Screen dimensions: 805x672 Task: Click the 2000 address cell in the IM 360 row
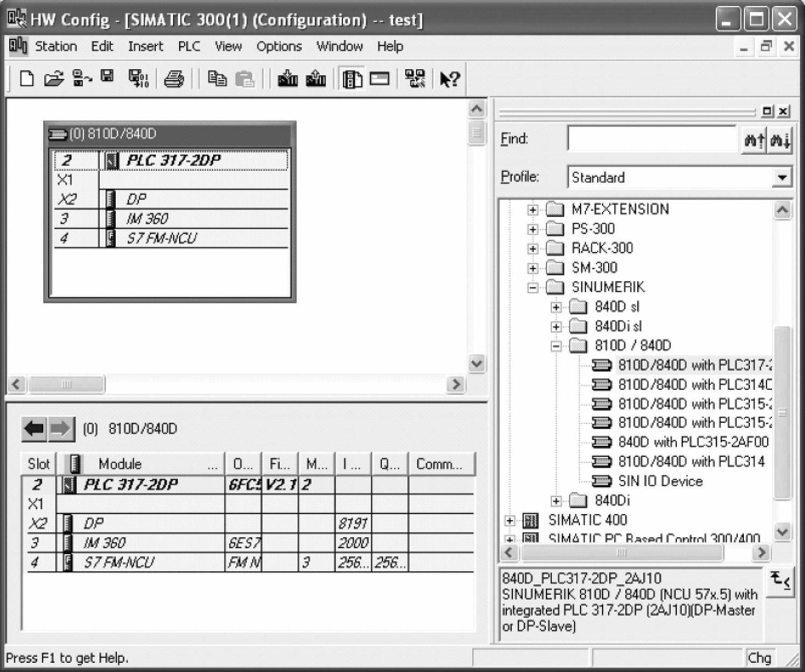(x=353, y=543)
